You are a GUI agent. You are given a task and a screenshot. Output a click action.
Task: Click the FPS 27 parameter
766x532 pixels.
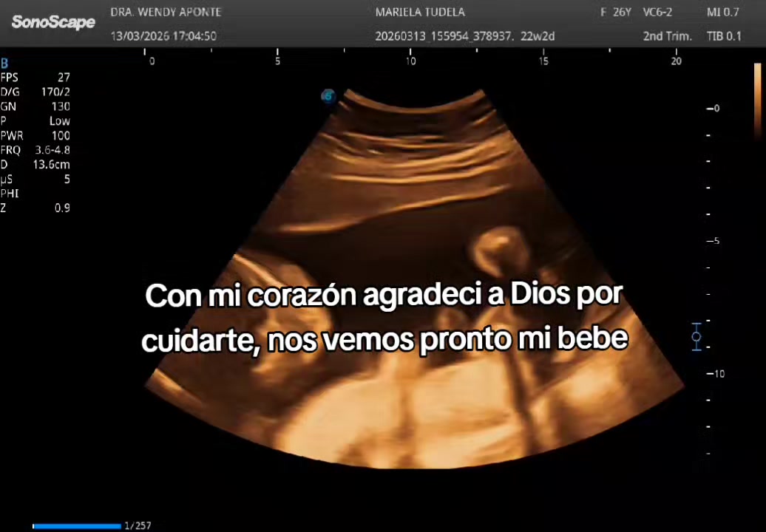click(x=35, y=77)
